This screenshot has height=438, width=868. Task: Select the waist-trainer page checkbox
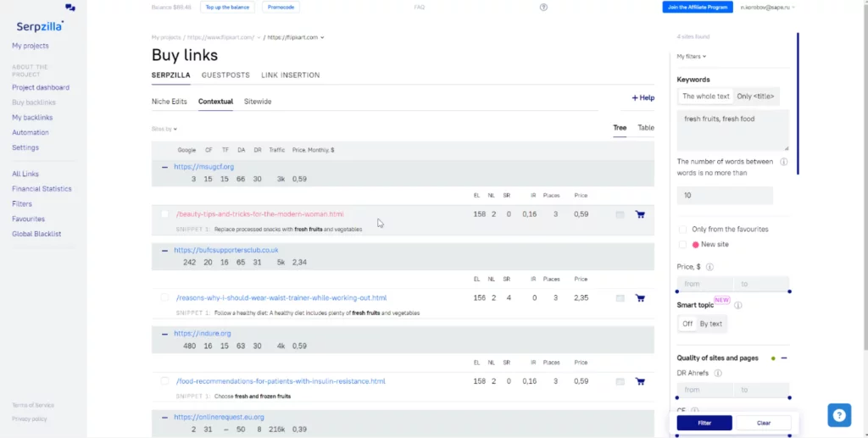pyautogui.click(x=164, y=297)
